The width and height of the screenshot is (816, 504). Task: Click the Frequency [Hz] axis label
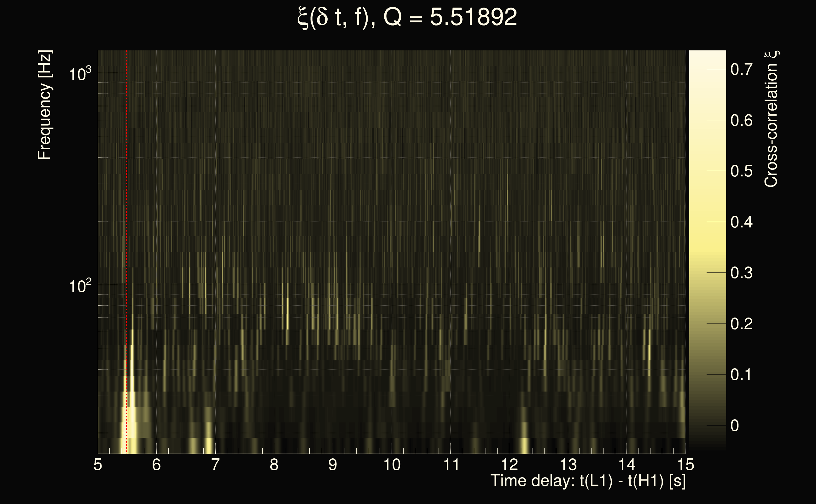click(44, 105)
